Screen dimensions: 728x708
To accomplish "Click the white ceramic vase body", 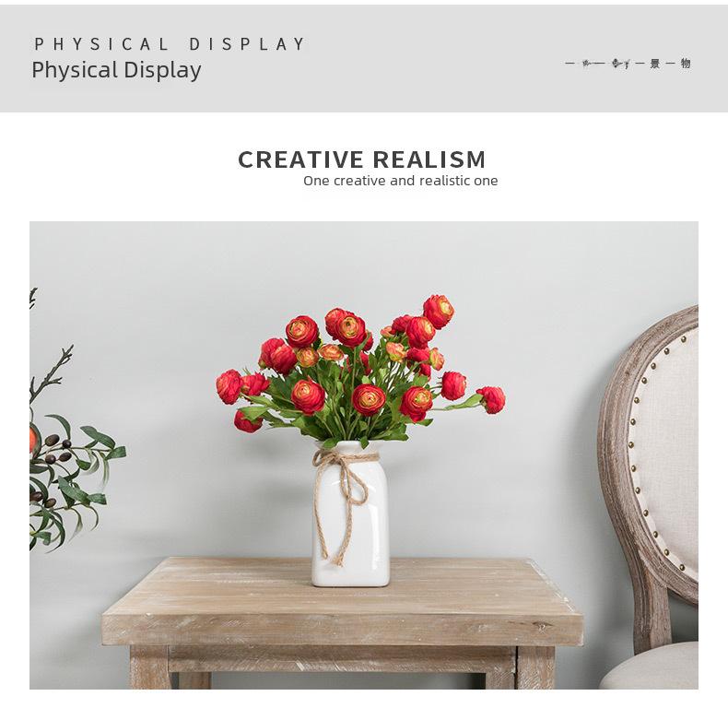I will [x=350, y=515].
